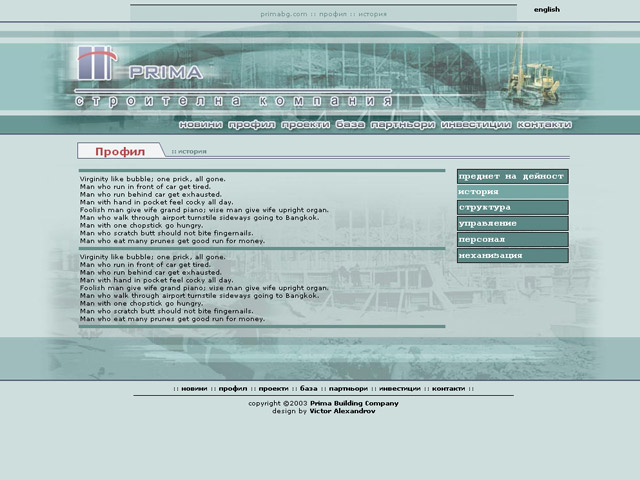Open партньори in main banner menu
The height and width of the screenshot is (480, 640).
click(402, 124)
